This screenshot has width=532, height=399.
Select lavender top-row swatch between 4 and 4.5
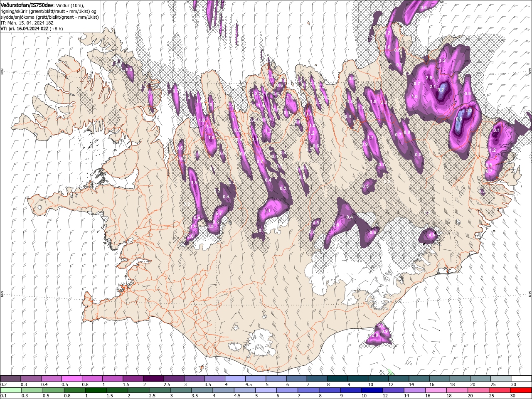pyautogui.click(x=234, y=379)
